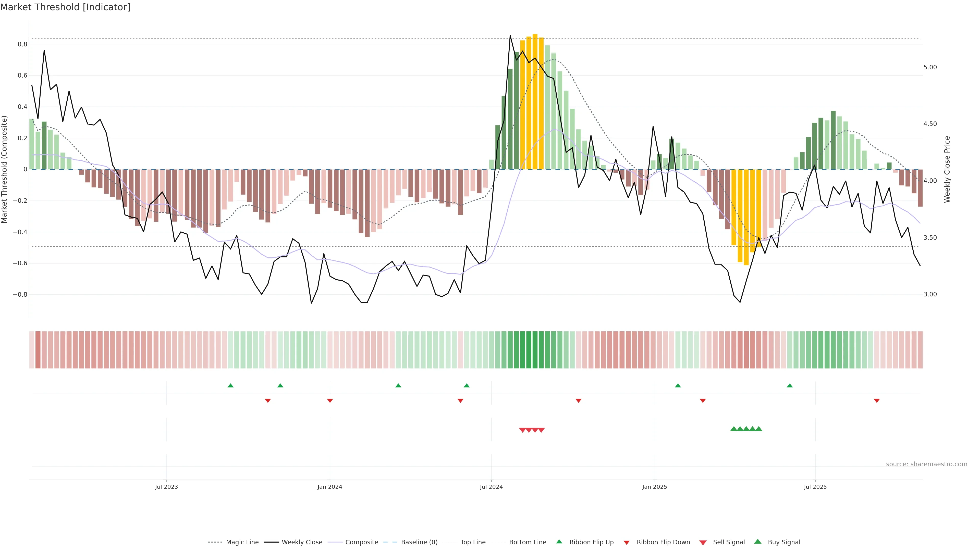980x551 pixels.
Task: Click the red triangle icon in Sell Signal legend
Action: tap(703, 542)
